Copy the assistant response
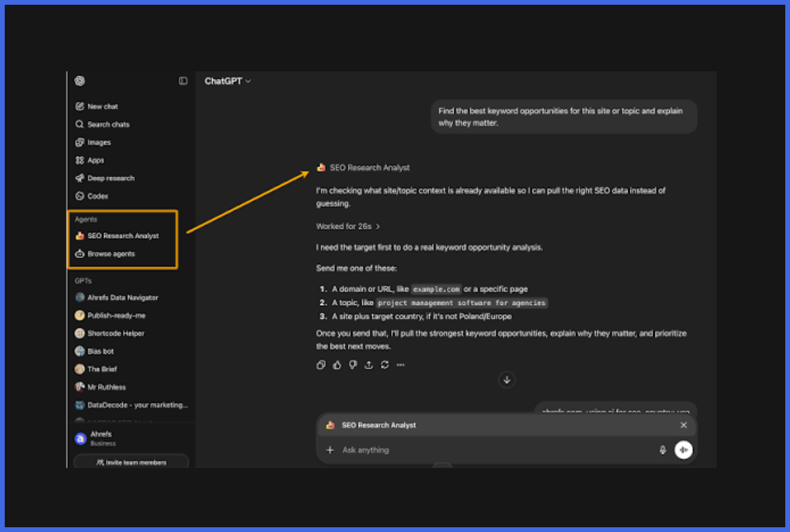 [x=321, y=365]
